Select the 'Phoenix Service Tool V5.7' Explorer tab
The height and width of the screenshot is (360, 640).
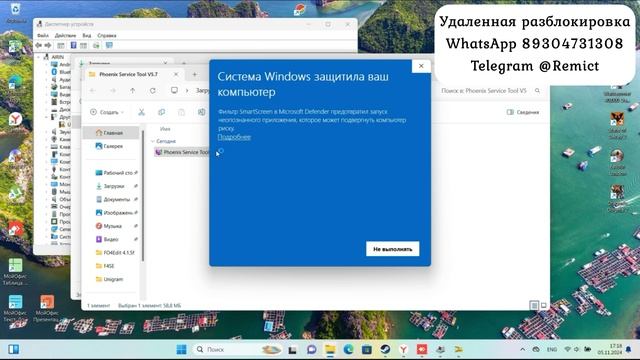[x=129, y=74]
